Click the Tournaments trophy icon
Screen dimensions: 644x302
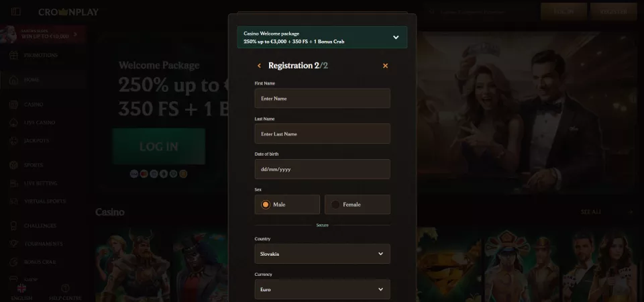coord(13,244)
